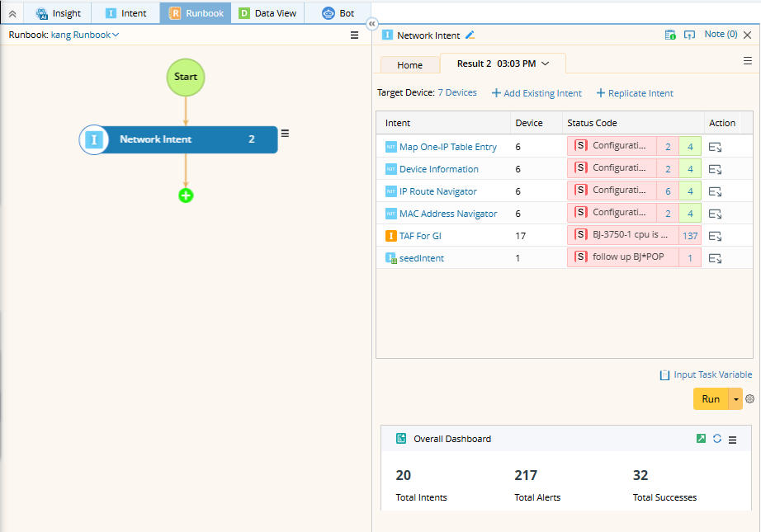Click the share screen icon beside Note
The width and height of the screenshot is (761, 532).
coord(689,35)
